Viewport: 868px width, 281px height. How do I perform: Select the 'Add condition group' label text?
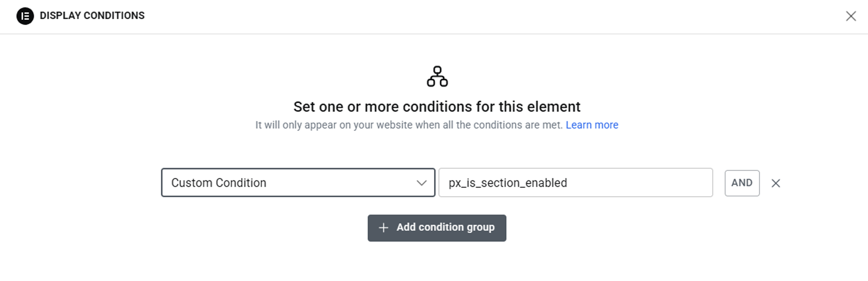(x=445, y=228)
